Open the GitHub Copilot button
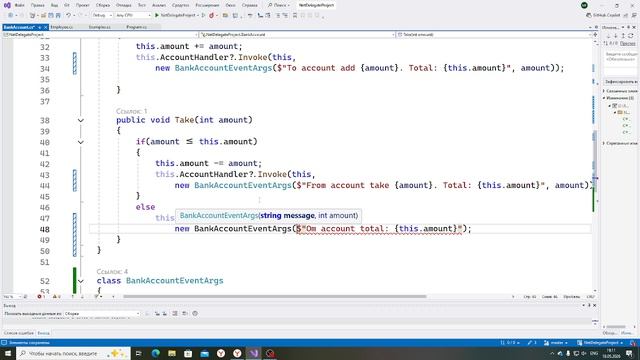Viewport: 640px width, 360px height. tap(603, 15)
